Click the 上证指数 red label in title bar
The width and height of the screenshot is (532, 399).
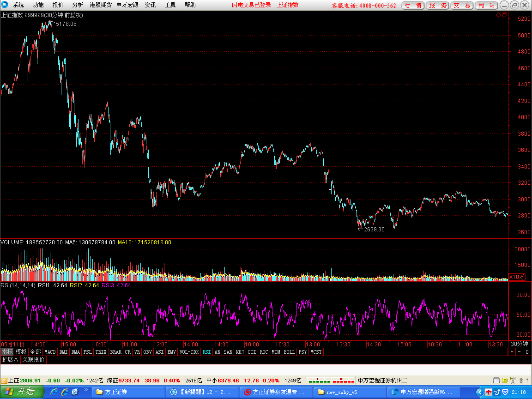(287, 5)
